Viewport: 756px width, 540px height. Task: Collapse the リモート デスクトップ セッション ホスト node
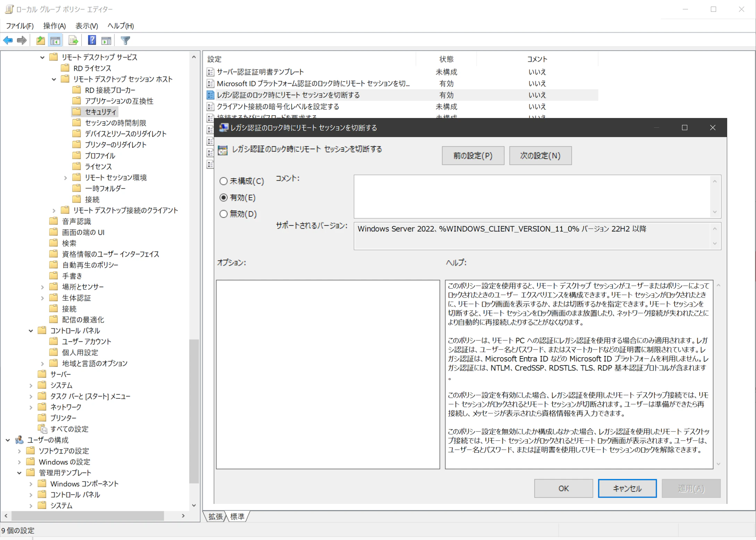tap(54, 79)
